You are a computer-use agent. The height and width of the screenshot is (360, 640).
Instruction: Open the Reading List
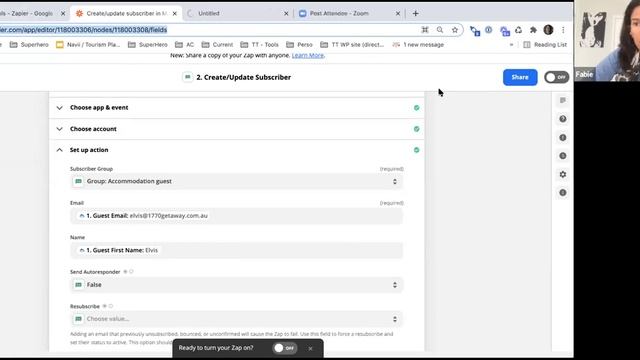(x=545, y=44)
